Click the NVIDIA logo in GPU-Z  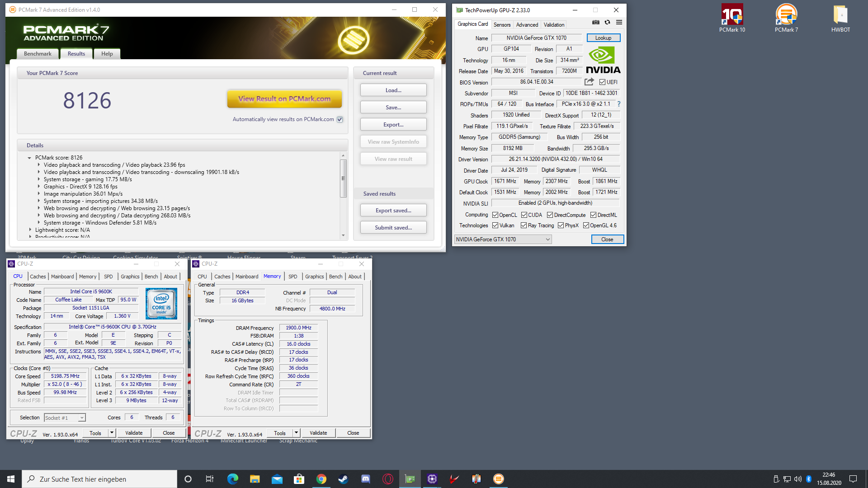[x=603, y=61]
